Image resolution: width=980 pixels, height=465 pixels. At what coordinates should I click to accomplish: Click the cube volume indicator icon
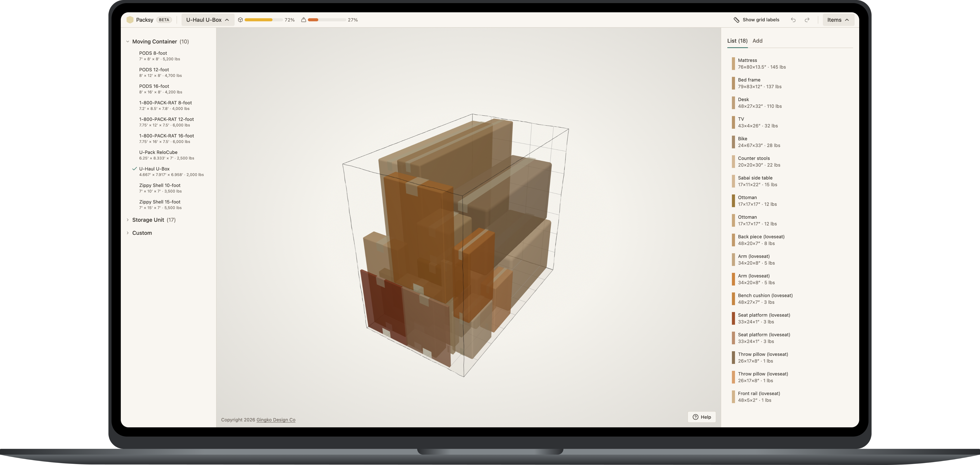(x=240, y=19)
